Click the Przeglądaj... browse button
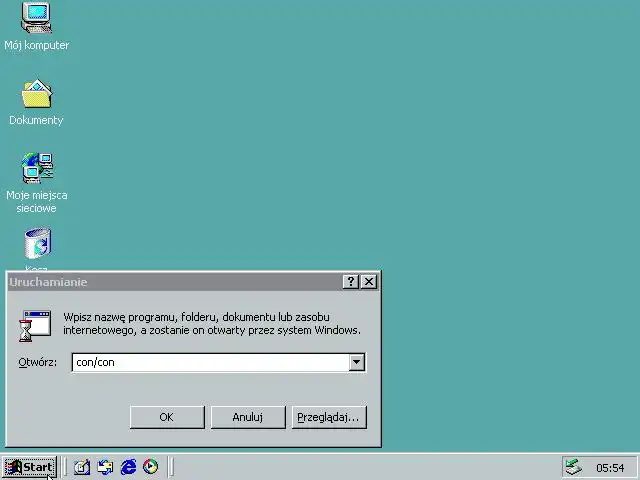This screenshot has width=640, height=480. point(329,417)
